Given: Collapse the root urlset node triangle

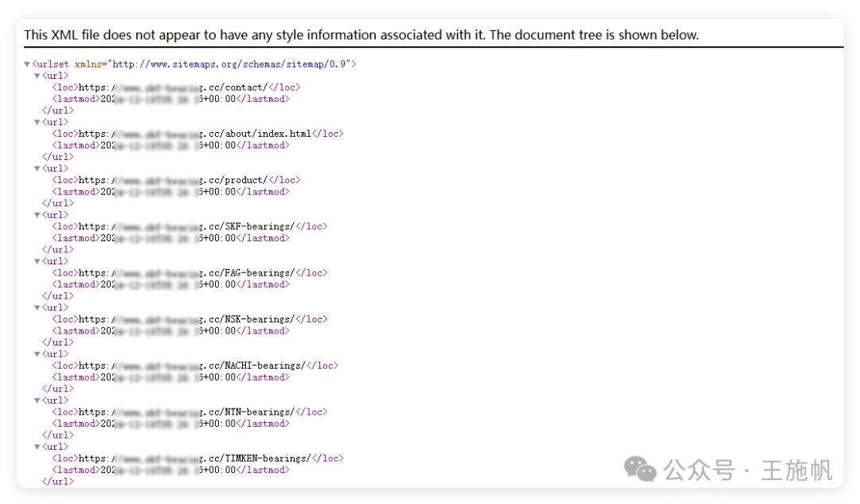Looking at the screenshot, I should (27, 64).
